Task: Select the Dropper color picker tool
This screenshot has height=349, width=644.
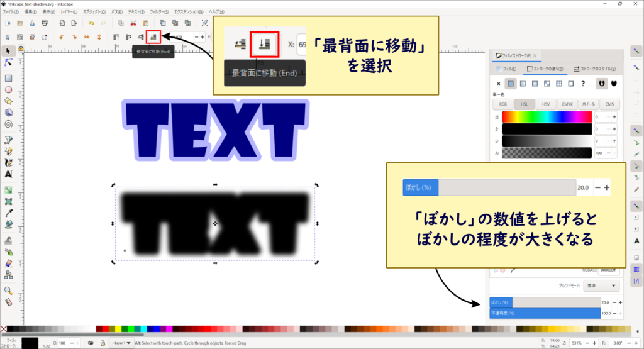Action: 8,213
